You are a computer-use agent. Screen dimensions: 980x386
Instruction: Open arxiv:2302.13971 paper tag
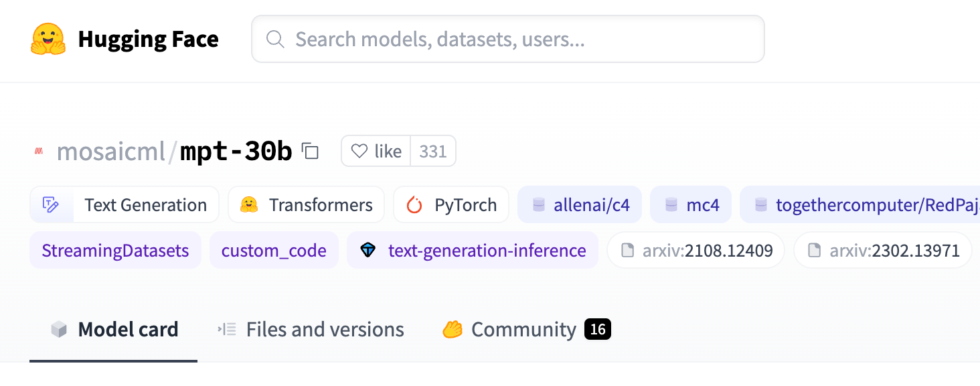(x=882, y=251)
